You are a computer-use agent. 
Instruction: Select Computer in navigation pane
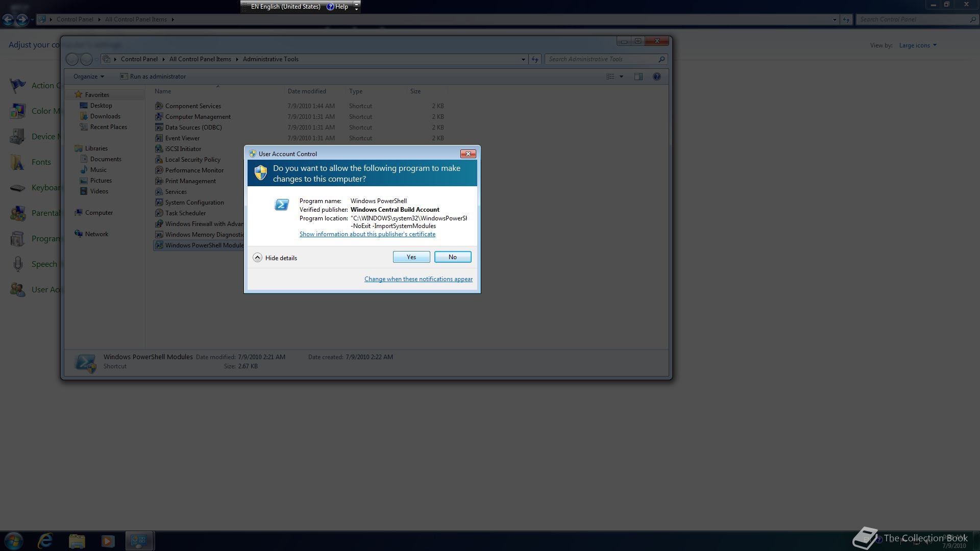click(99, 213)
